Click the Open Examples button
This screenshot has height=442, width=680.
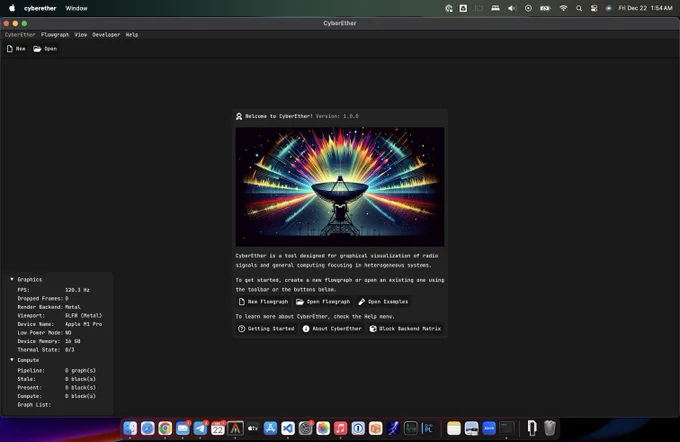[x=383, y=301]
